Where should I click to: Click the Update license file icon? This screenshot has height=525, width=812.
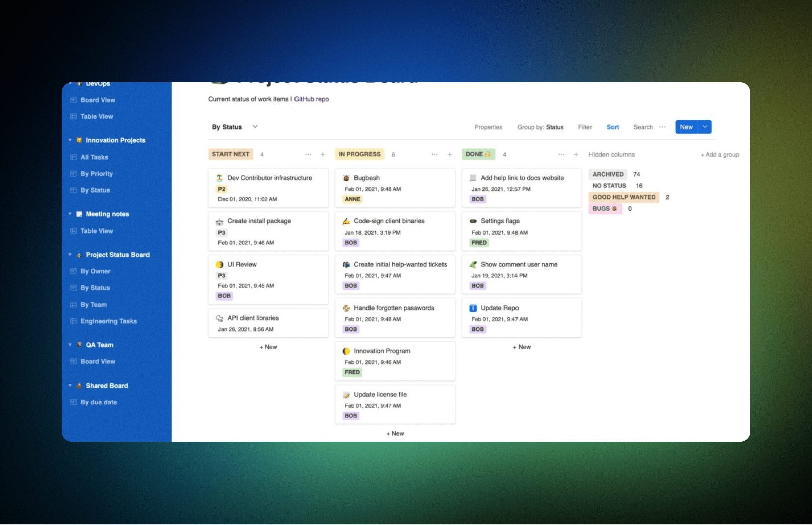pos(346,395)
